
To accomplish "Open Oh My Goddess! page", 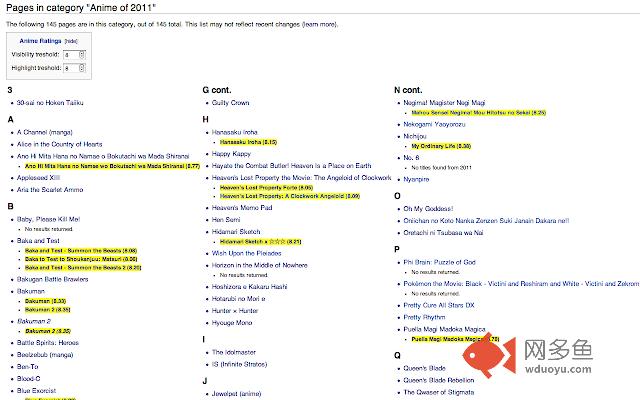I will 428,209.
